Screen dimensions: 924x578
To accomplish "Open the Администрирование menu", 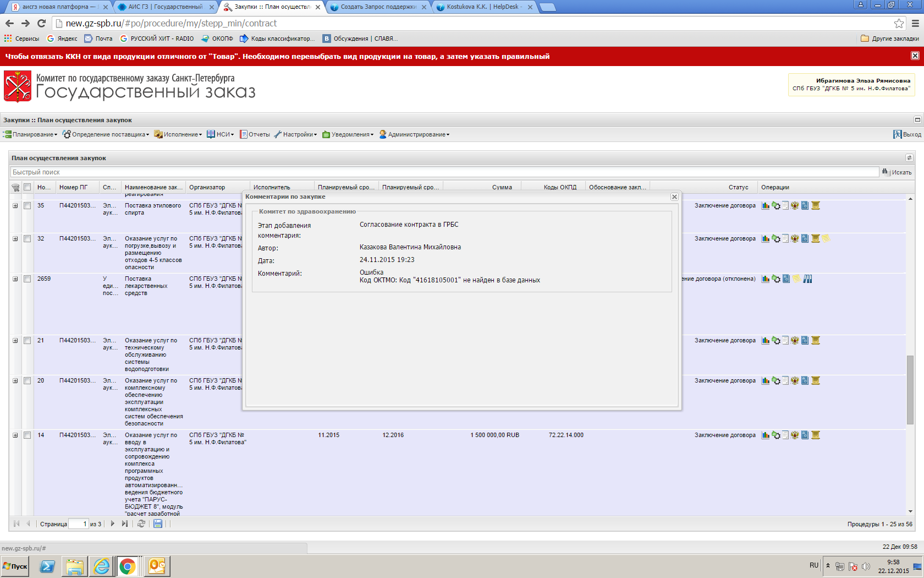I will (414, 134).
